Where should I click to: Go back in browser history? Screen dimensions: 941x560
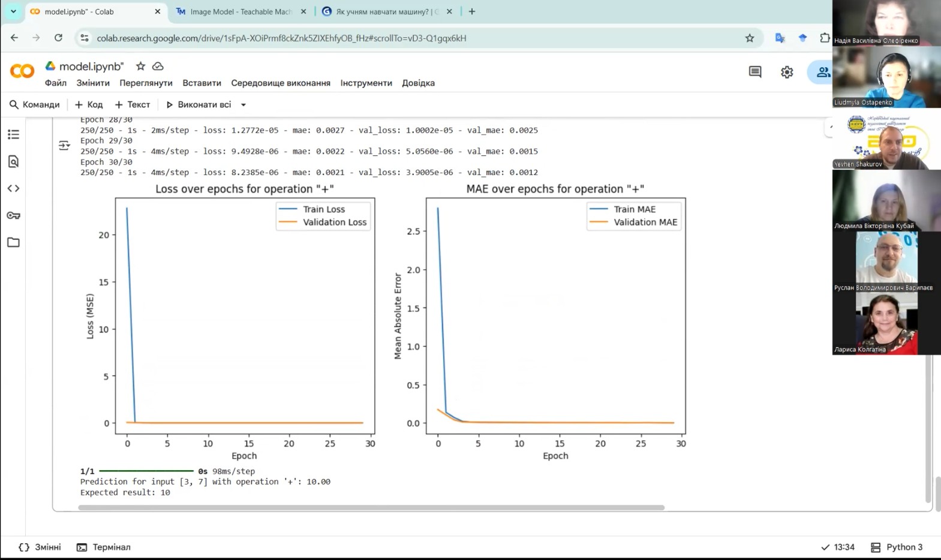(14, 38)
